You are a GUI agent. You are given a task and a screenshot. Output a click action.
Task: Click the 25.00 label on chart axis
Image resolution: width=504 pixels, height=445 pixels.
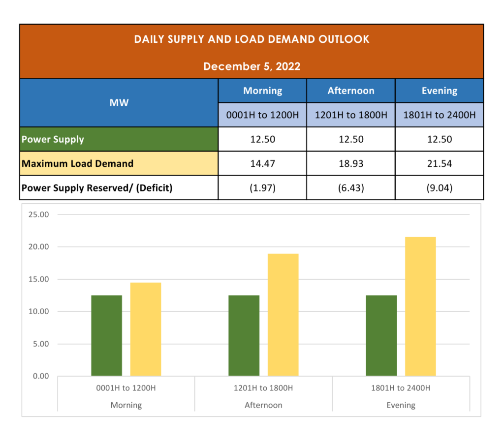pos(39,215)
